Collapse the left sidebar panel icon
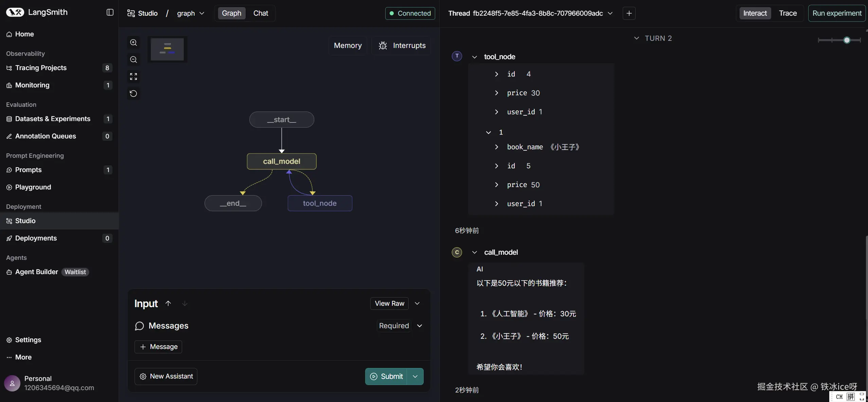The image size is (868, 402). pos(110,13)
